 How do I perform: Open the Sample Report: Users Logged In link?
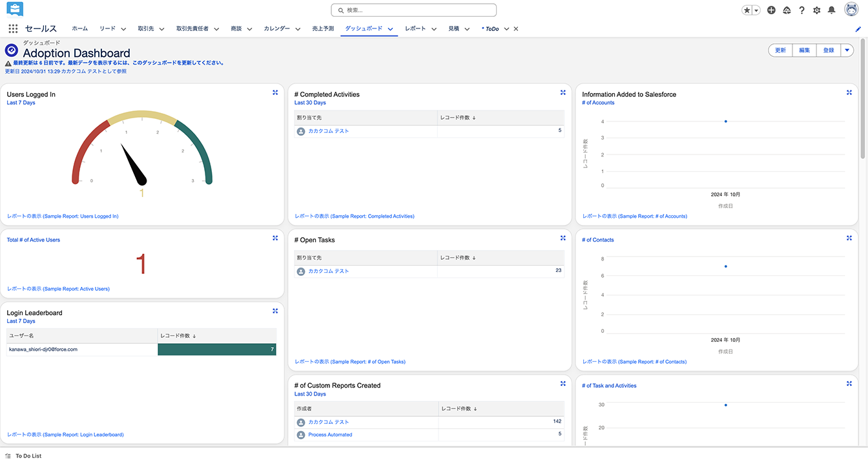pyautogui.click(x=63, y=216)
